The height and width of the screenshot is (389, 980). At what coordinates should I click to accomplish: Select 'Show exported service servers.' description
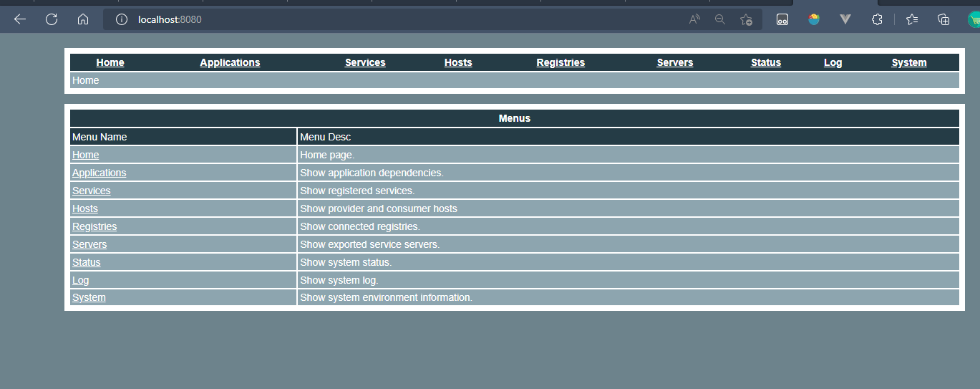(370, 244)
